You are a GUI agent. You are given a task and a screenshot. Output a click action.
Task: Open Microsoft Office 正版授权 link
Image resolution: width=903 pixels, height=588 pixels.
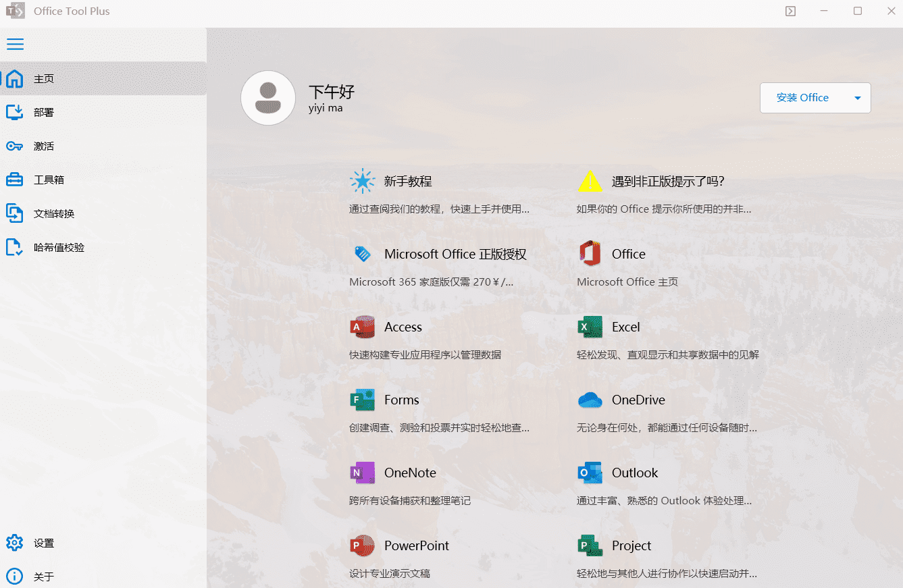point(455,254)
